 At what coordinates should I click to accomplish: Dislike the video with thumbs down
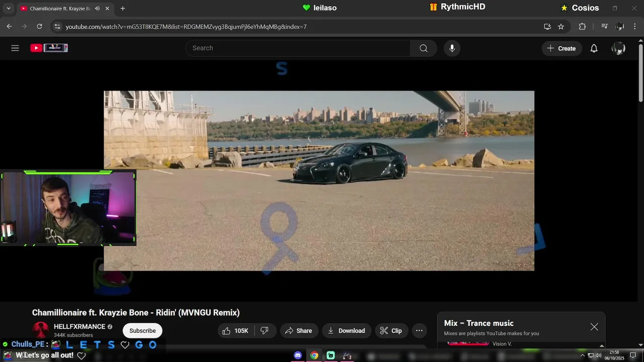265,330
